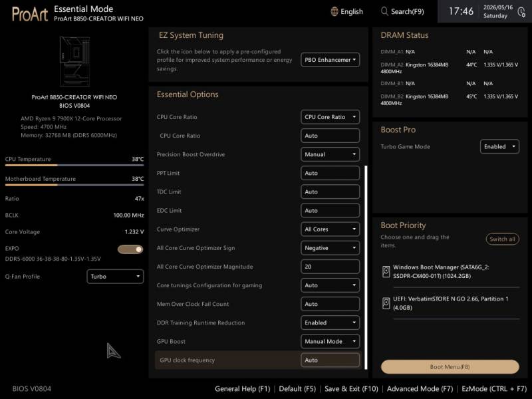532x399 pixels.
Task: Click the Curve Optimizer Magnitude field
Action: 330,267
